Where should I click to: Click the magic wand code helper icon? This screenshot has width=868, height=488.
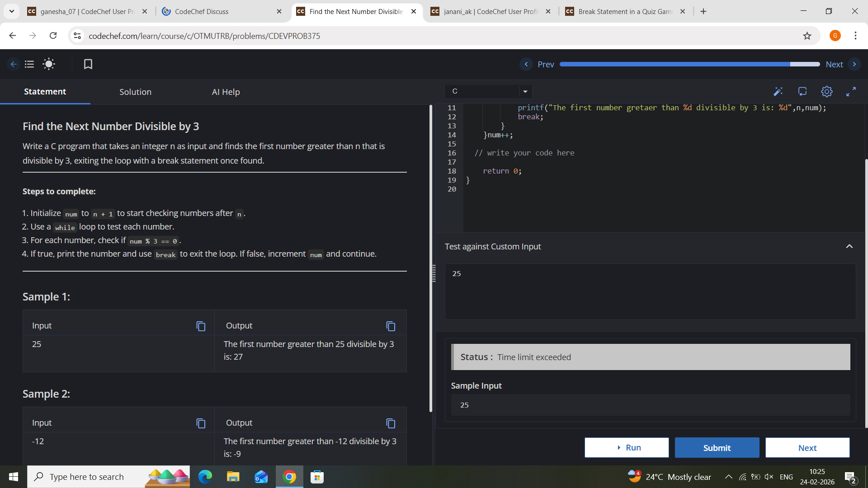point(778,92)
